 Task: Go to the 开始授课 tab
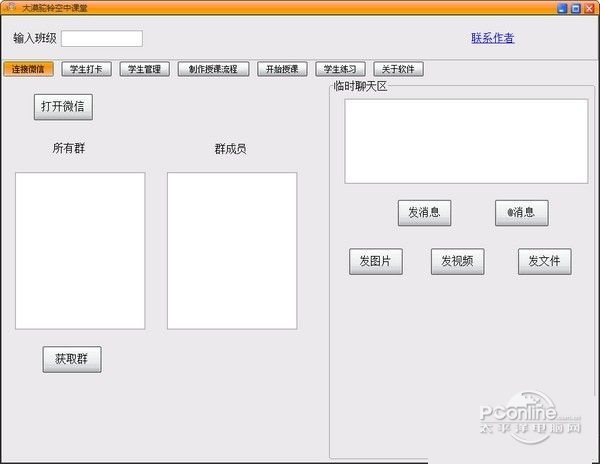[282, 69]
